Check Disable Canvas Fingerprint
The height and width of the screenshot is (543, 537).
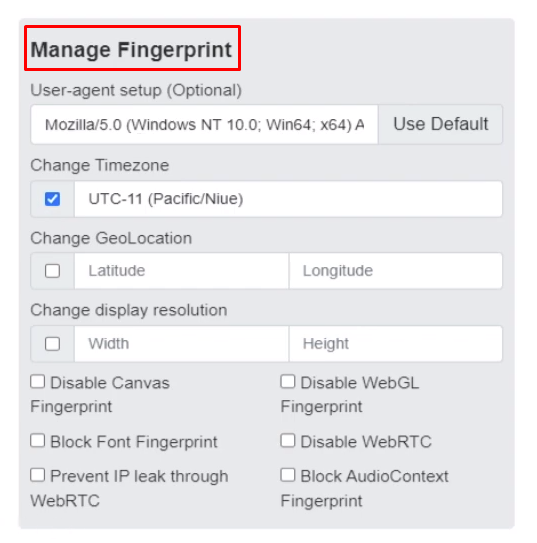(x=37, y=382)
